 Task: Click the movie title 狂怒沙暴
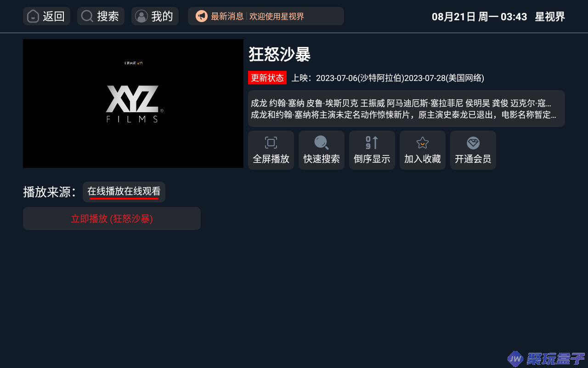click(x=280, y=54)
